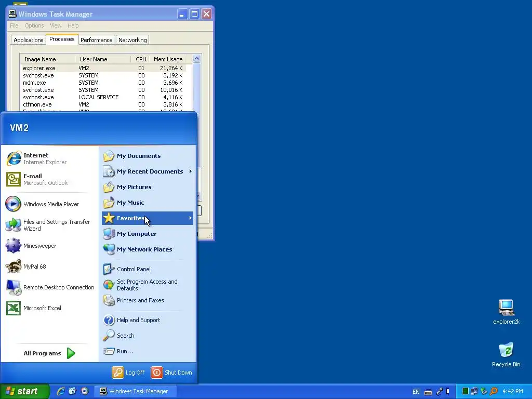The width and height of the screenshot is (532, 399).
Task: Expand My Recent Documents submenu
Action: pyautogui.click(x=148, y=171)
